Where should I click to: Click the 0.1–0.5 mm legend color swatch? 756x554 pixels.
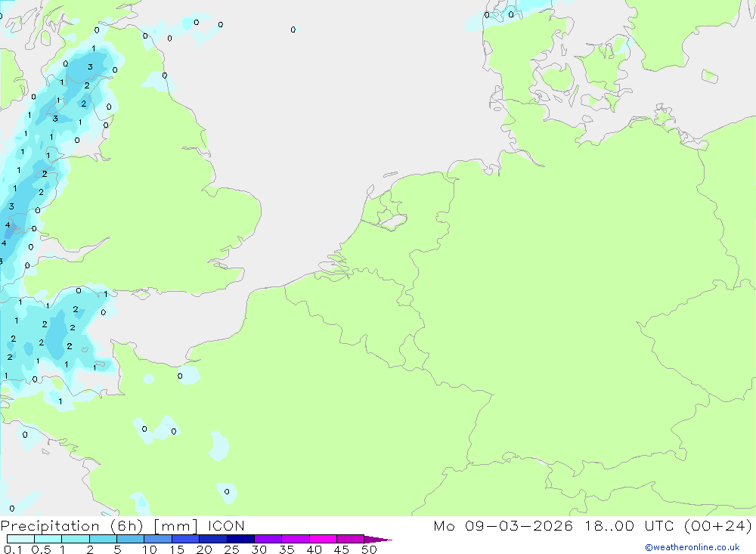(x=20, y=539)
